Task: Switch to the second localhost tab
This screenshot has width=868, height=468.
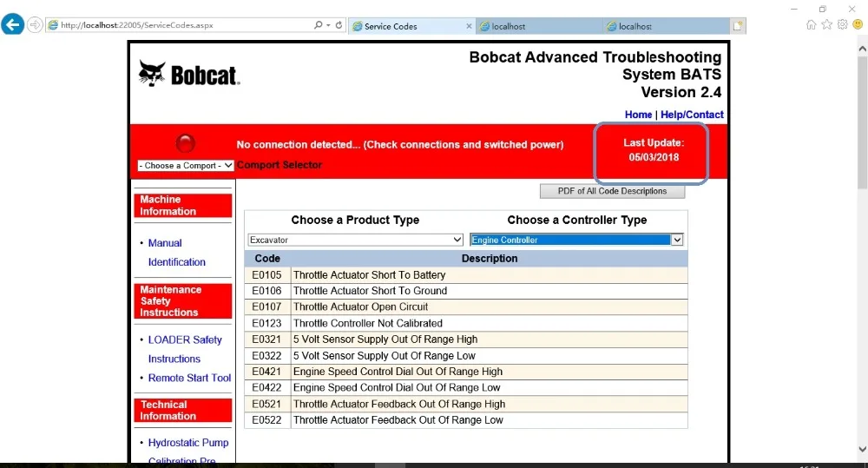Action: pos(539,26)
